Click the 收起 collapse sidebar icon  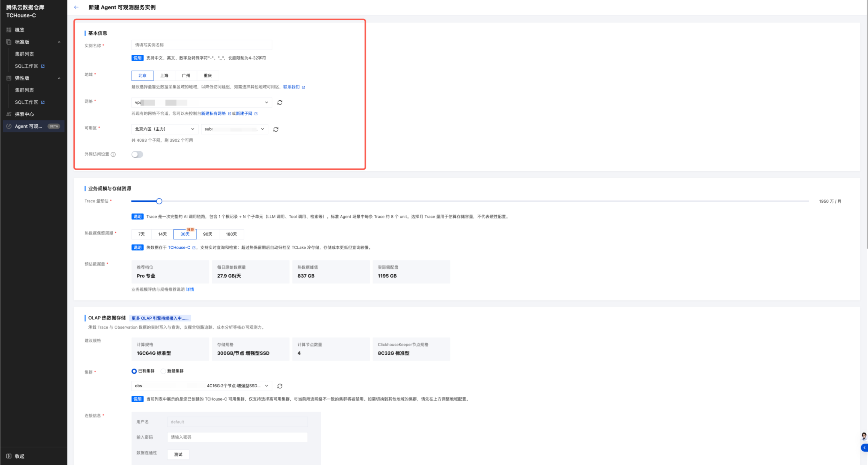pos(9,456)
